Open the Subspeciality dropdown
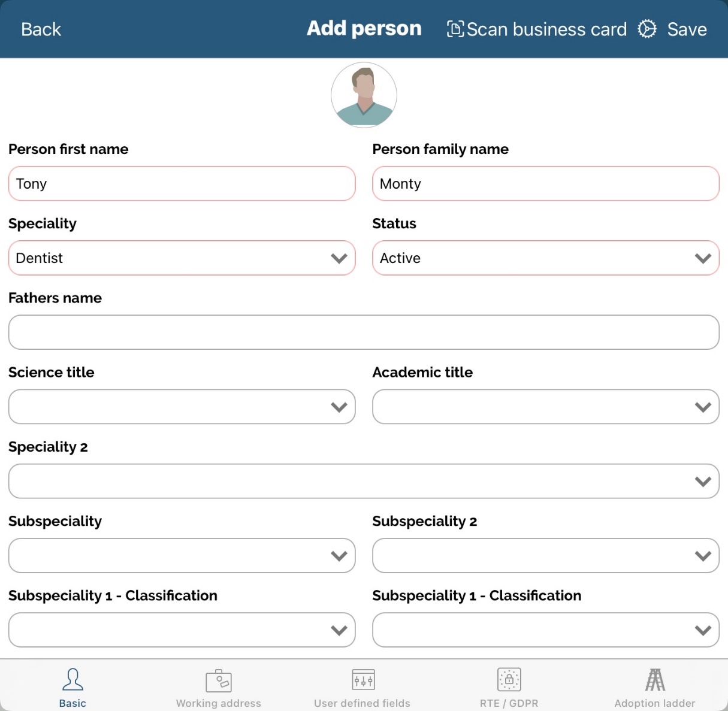The height and width of the screenshot is (711, 728). pyautogui.click(x=182, y=555)
